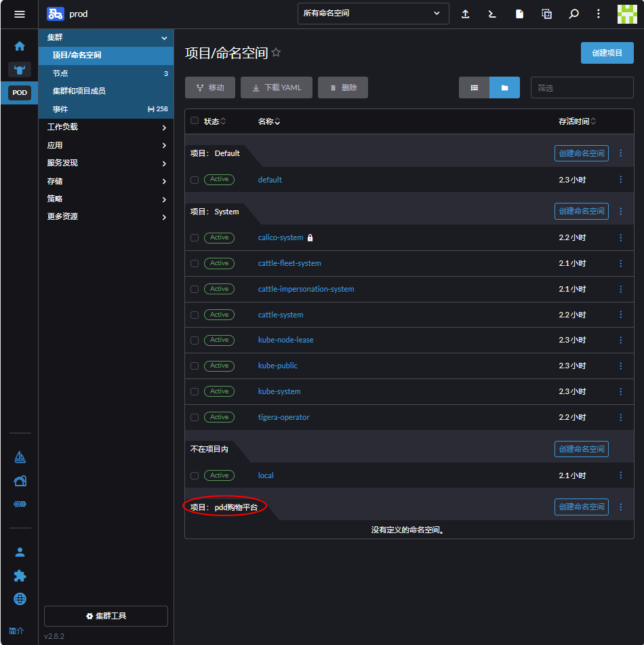Open the resource search magnifier icon

pyautogui.click(x=573, y=14)
